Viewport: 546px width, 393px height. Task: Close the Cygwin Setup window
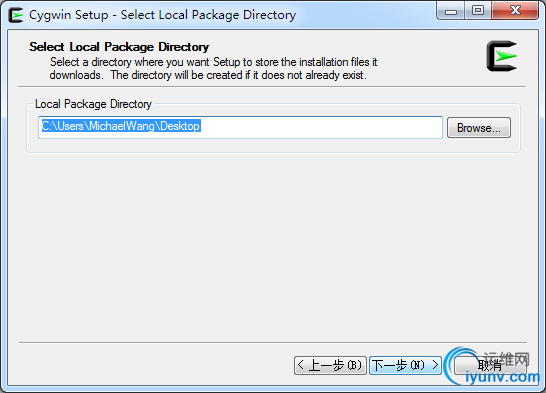[x=515, y=11]
